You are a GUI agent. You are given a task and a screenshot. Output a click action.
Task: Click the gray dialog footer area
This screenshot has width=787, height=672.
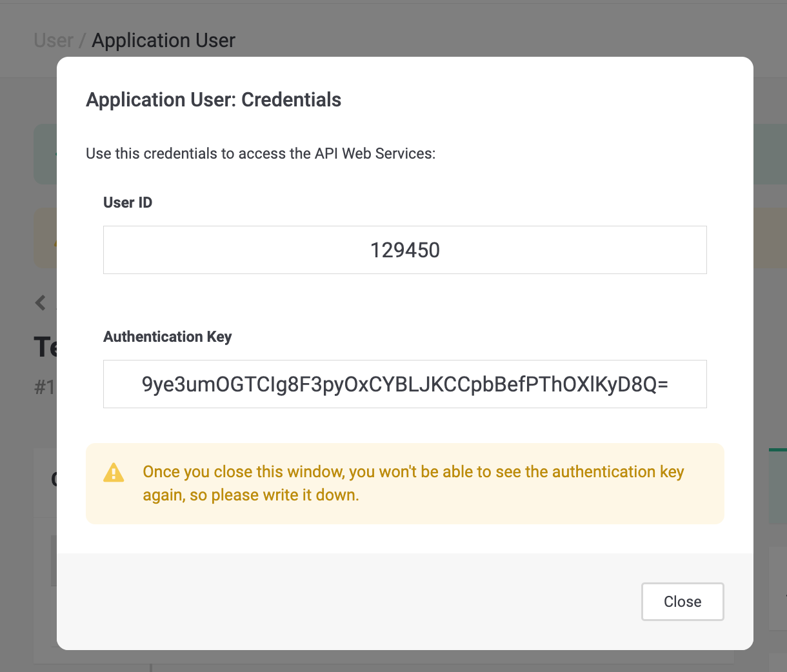348,601
